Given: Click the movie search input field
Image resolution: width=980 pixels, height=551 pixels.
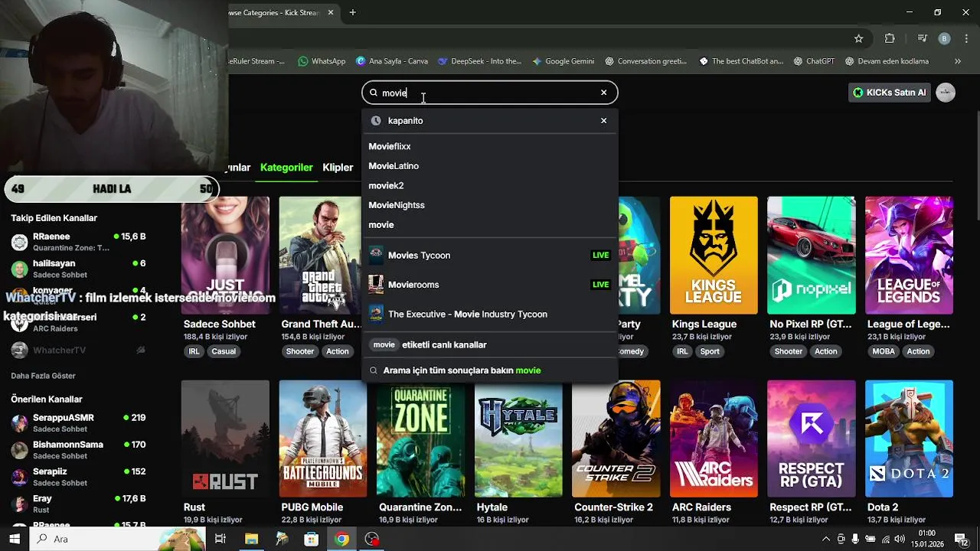Looking at the screenshot, I should click(x=490, y=93).
